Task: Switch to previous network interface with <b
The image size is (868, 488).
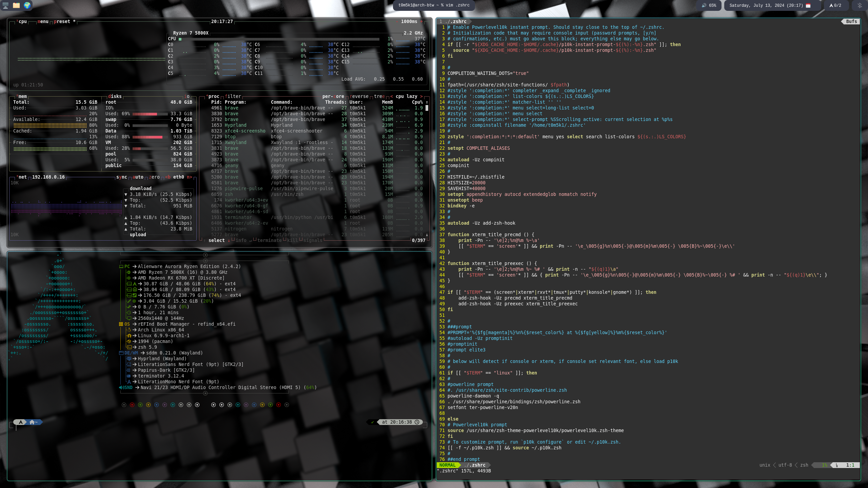Action: pos(168,177)
